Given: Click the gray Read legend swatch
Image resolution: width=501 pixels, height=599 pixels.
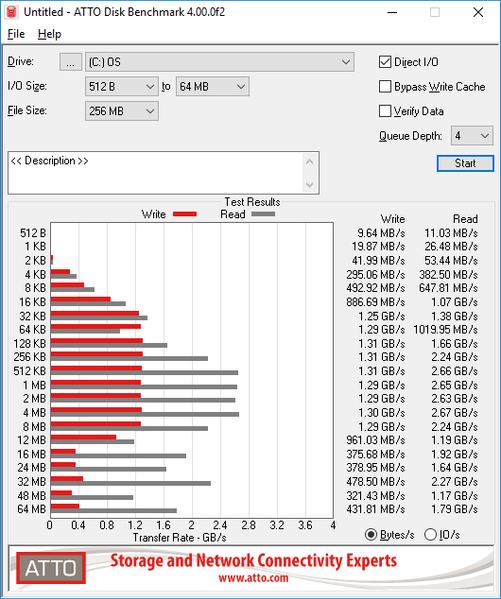Looking at the screenshot, I should [x=263, y=214].
